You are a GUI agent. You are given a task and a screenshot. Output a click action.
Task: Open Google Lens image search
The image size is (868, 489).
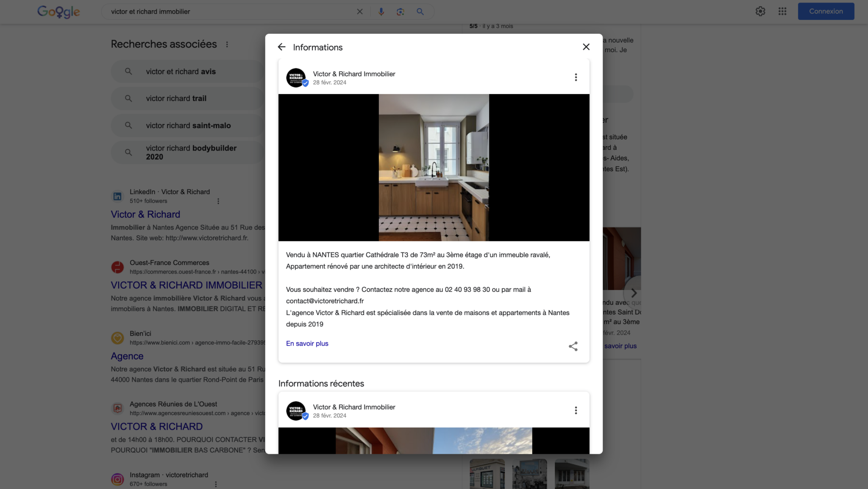coord(400,11)
